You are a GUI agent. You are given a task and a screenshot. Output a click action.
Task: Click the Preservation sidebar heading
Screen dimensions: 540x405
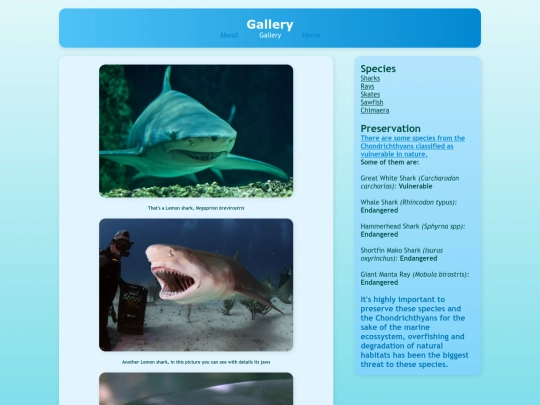[391, 128]
